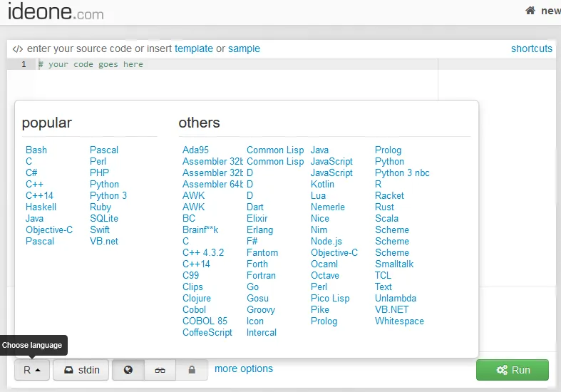This screenshot has width=561, height=392.
Task: Click the ideone.com logo
Action: 56,12
